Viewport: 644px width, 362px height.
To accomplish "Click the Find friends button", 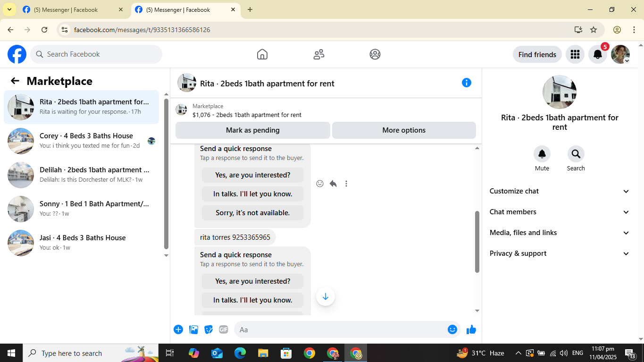I will click(x=537, y=54).
